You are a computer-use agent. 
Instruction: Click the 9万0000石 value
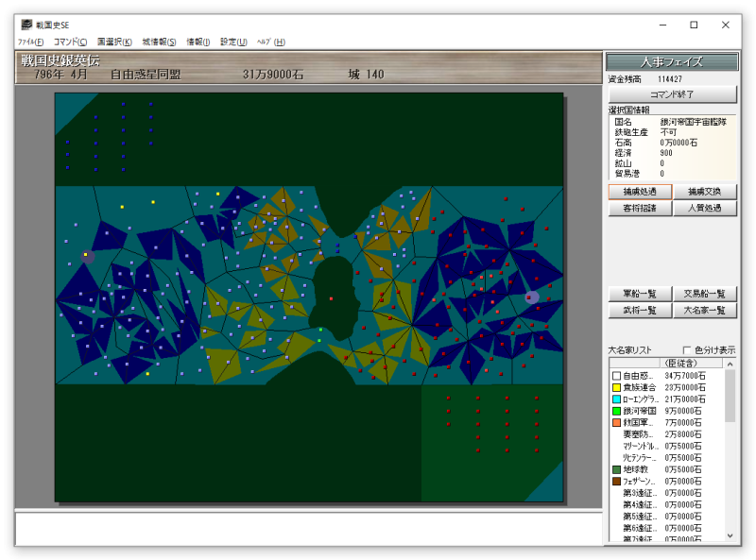pos(683,411)
